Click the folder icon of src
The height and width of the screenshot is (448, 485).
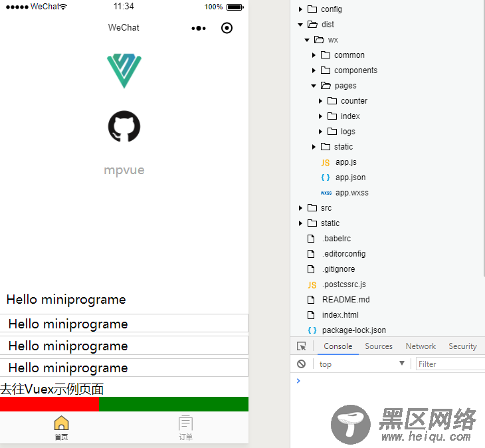312,207
